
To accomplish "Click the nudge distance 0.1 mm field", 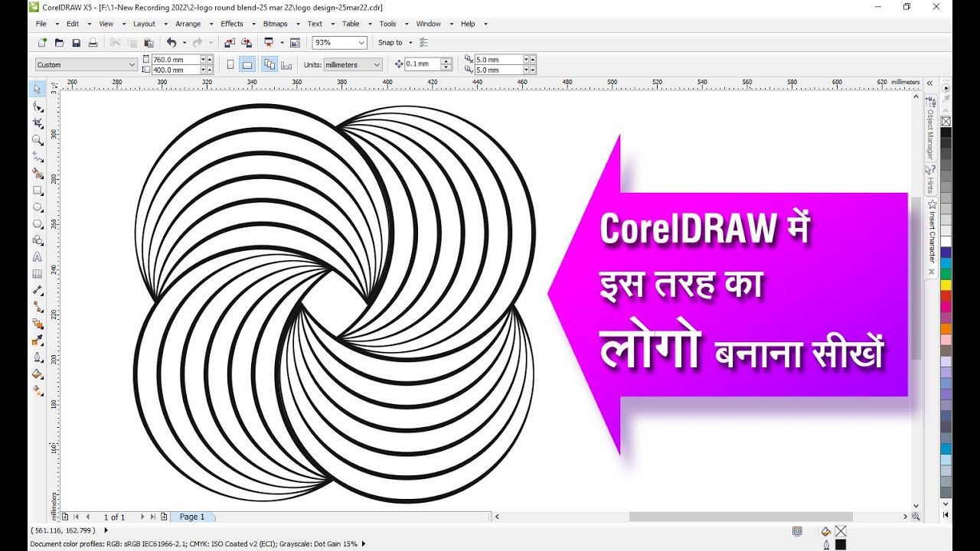I will tap(423, 64).
